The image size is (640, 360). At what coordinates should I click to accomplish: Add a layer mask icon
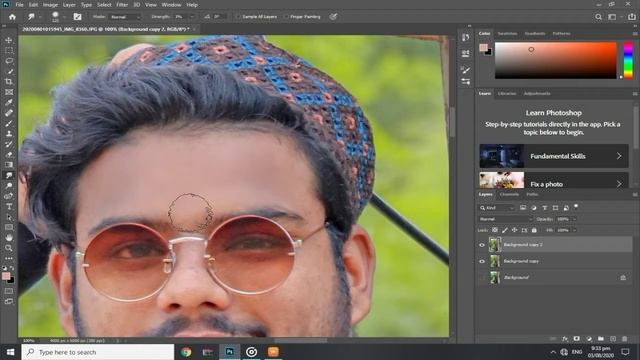[577, 339]
